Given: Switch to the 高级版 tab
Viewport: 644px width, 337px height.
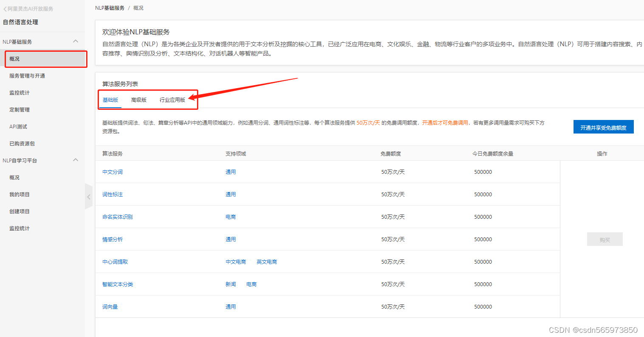Looking at the screenshot, I should click(139, 100).
